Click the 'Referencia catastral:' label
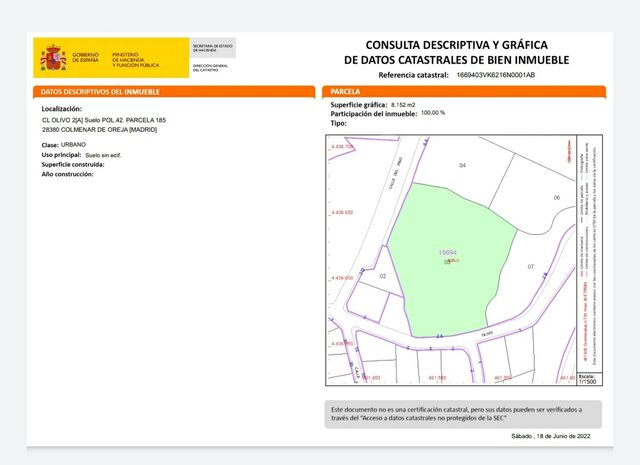The image size is (640, 465). (413, 75)
